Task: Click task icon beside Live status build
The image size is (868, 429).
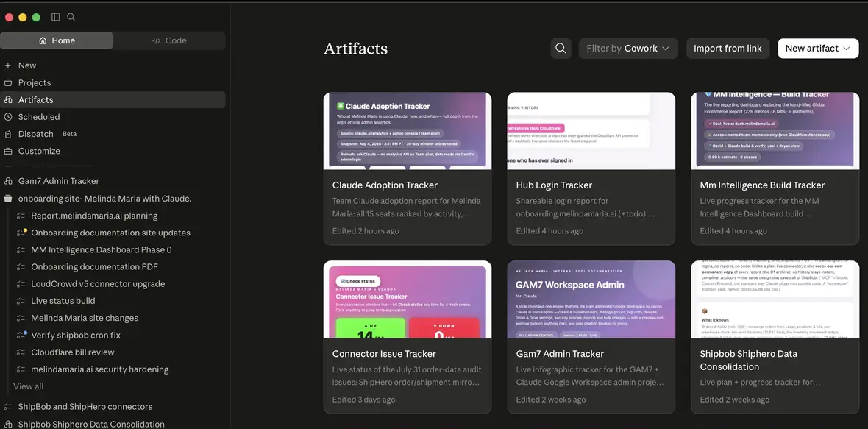Action: coord(21,301)
